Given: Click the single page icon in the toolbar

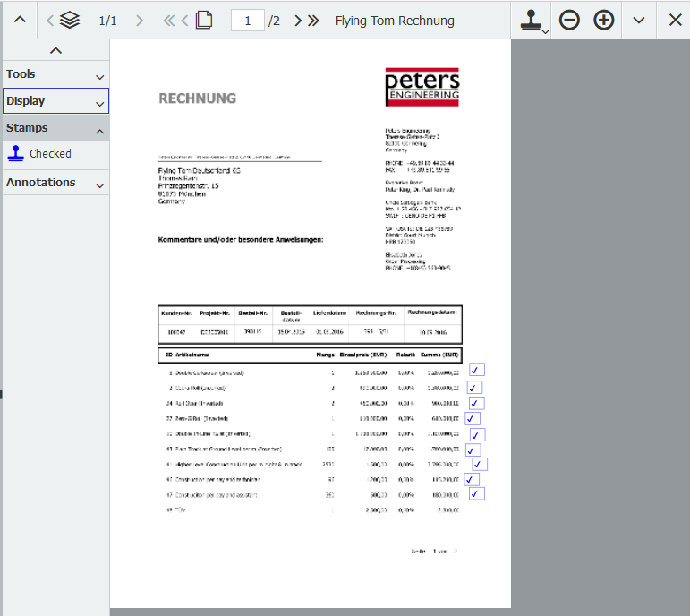Looking at the screenshot, I should (203, 21).
